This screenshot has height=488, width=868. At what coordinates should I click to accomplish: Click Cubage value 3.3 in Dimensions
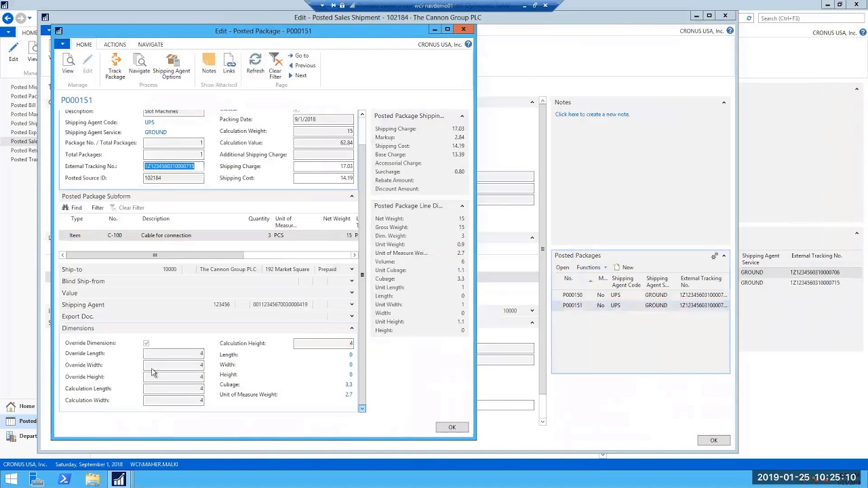(349, 385)
